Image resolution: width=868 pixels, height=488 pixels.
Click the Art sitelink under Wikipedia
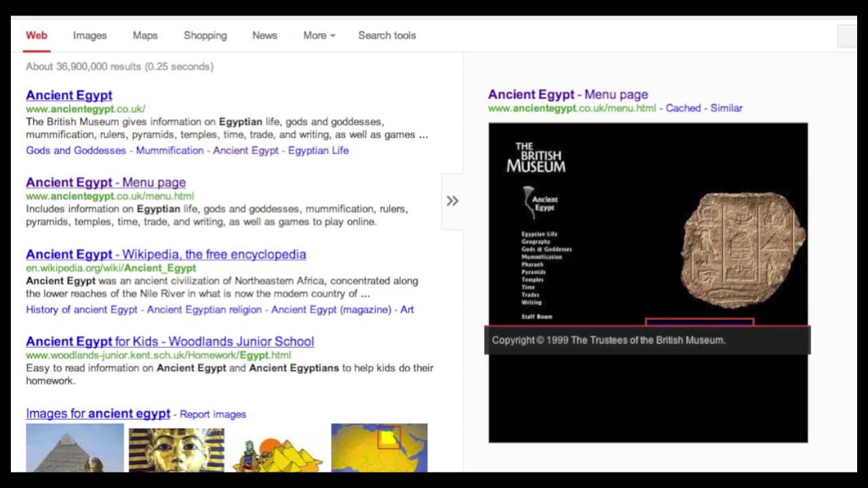coord(407,310)
